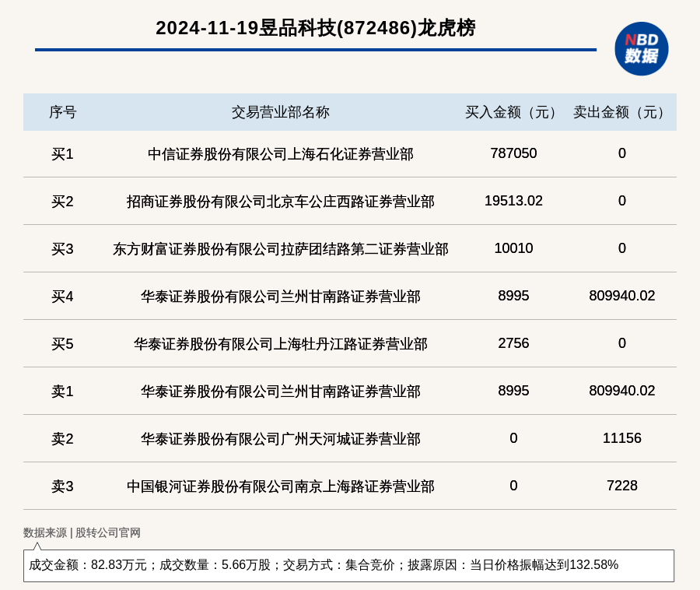
Task: Select sell amount 11156
Action: point(622,438)
